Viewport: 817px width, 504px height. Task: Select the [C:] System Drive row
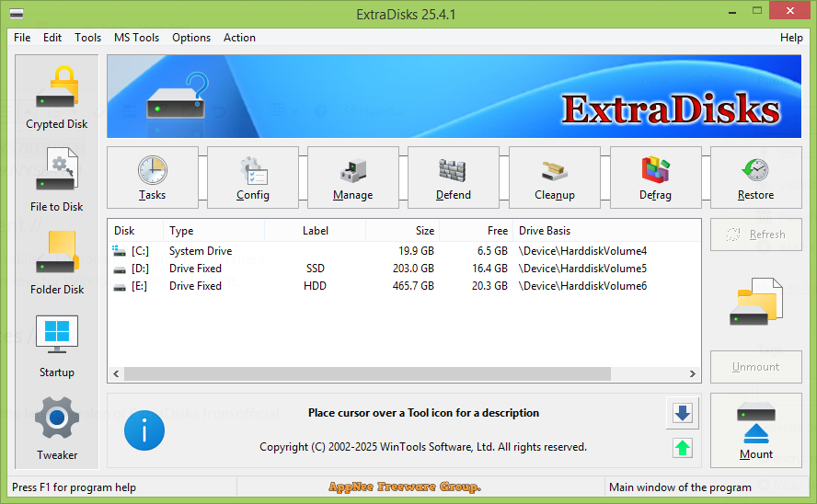[x=404, y=251]
